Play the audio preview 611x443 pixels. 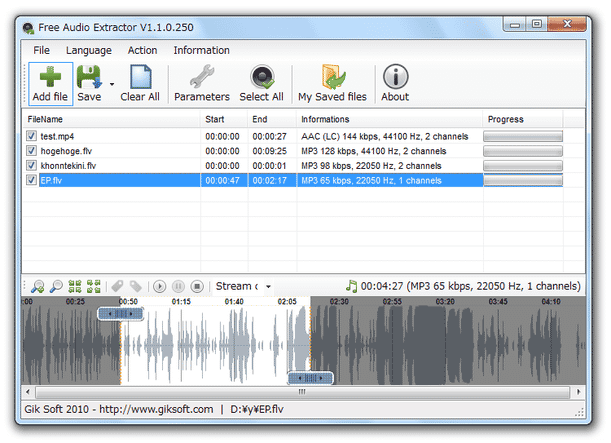click(159, 287)
